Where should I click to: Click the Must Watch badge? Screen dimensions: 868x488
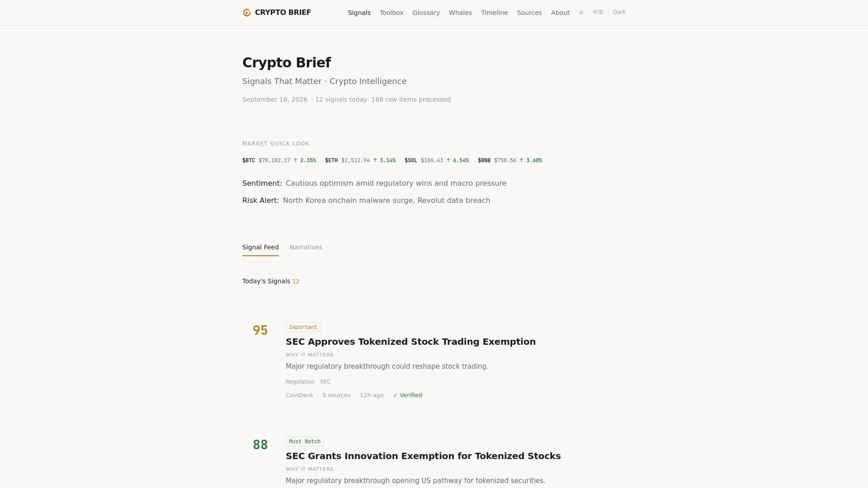[305, 441]
